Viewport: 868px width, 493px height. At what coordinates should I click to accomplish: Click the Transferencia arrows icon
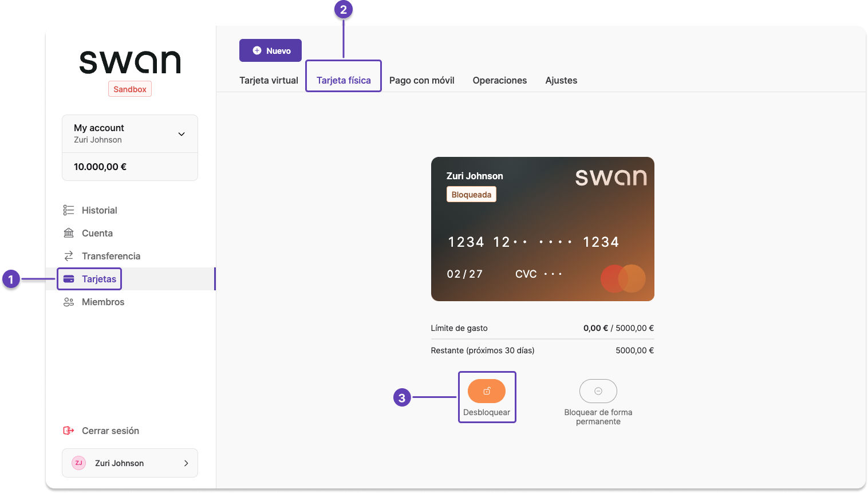[x=69, y=256]
